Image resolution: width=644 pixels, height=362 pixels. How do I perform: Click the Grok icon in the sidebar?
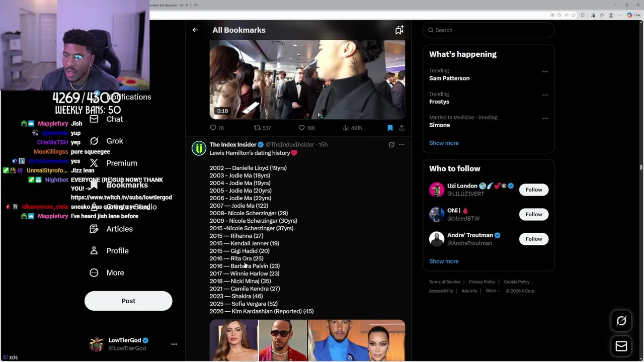[x=94, y=141]
